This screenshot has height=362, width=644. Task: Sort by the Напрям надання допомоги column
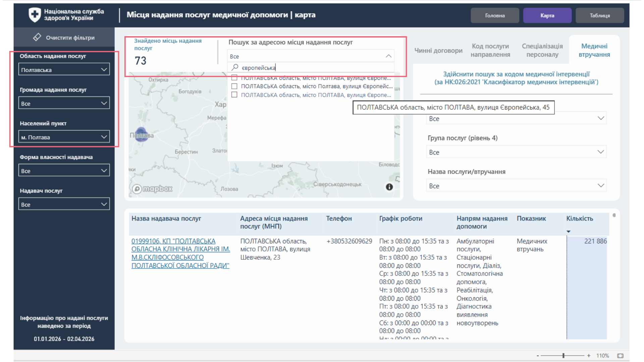pos(482,222)
